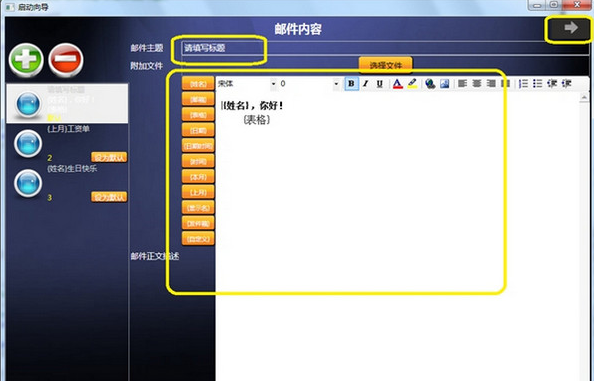Toggle bold formatting in editor toolbar

[x=351, y=83]
